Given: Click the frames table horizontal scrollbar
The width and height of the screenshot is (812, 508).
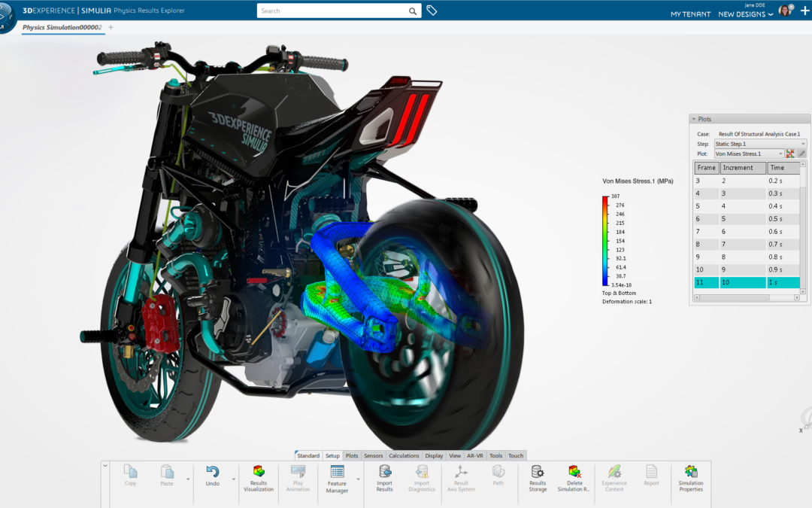Looking at the screenshot, I should coord(747,298).
